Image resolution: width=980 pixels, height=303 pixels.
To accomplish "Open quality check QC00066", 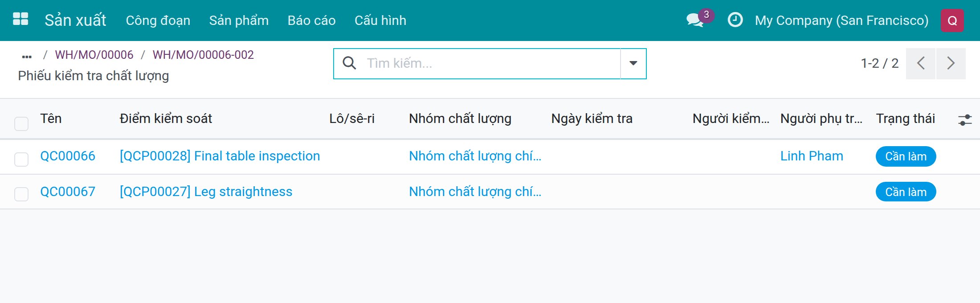I will (68, 156).
